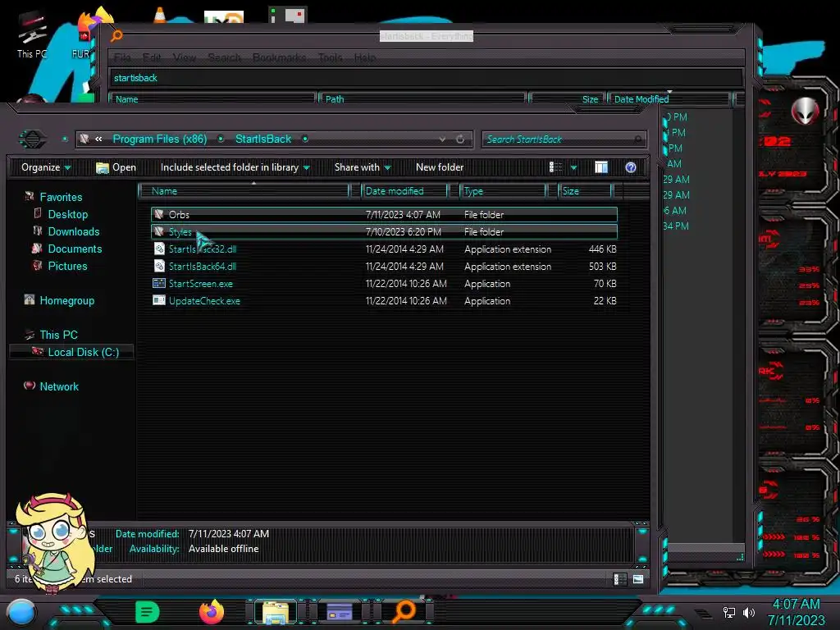This screenshot has width=840, height=630.
Task: Open view options dropdown arrow
Action: pos(573,167)
